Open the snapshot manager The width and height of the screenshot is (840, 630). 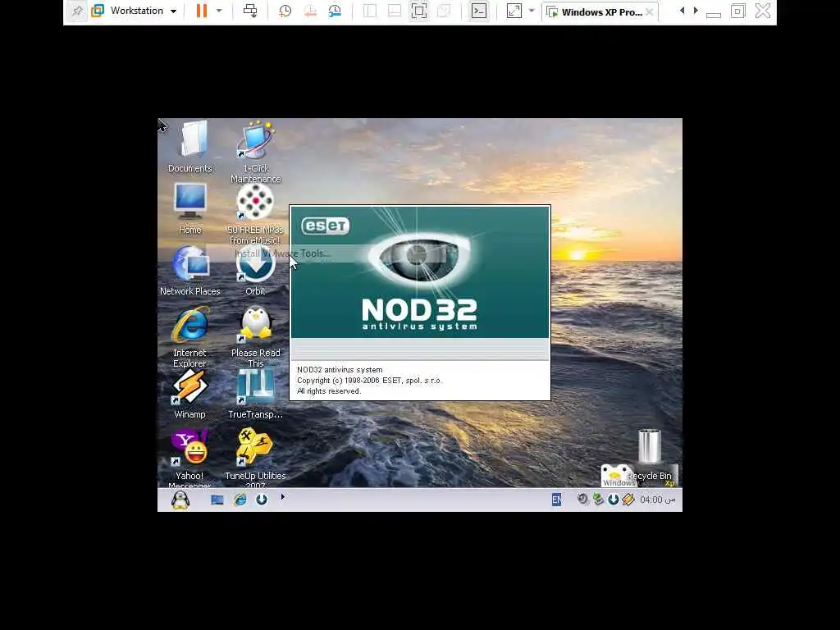tap(335, 11)
